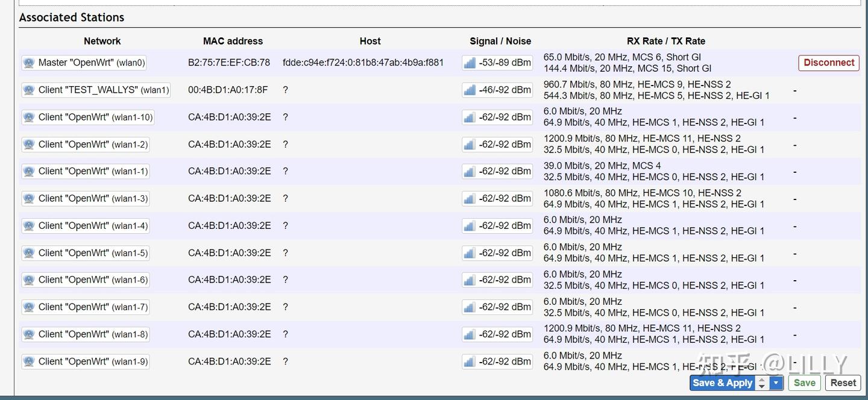Click signal bars icon in TEST_WALLYS row
This screenshot has width=868, height=400.
470,90
